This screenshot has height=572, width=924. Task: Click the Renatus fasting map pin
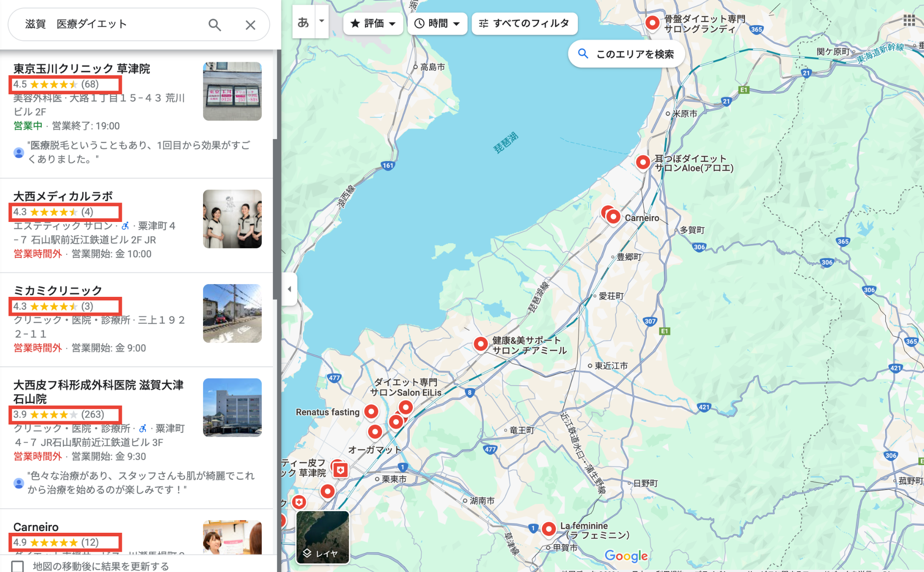coord(371,411)
